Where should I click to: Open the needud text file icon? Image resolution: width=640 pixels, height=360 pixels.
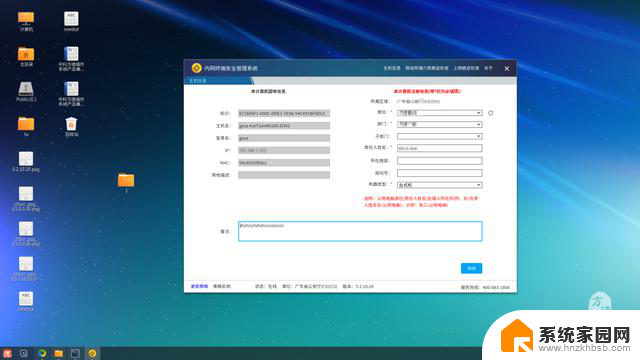pos(71,21)
